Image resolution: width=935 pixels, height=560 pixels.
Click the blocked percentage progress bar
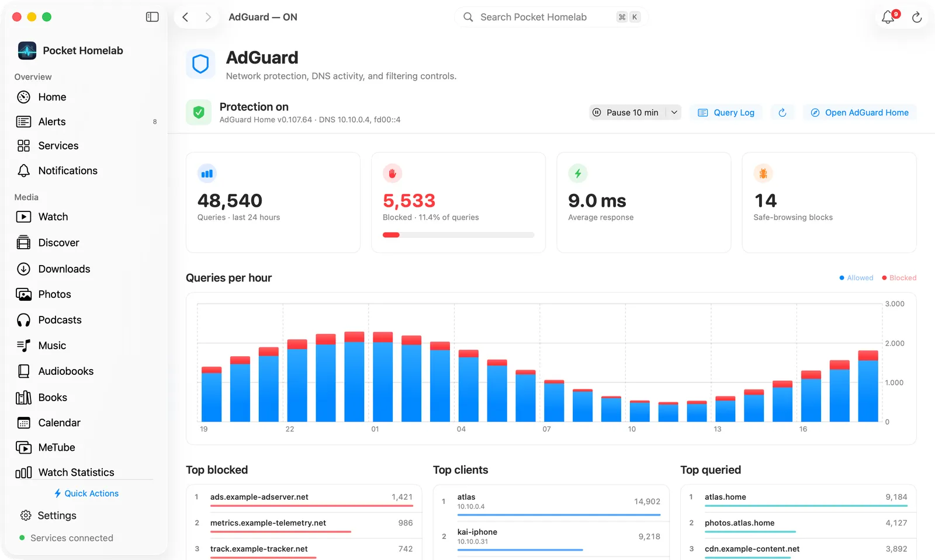click(x=458, y=235)
